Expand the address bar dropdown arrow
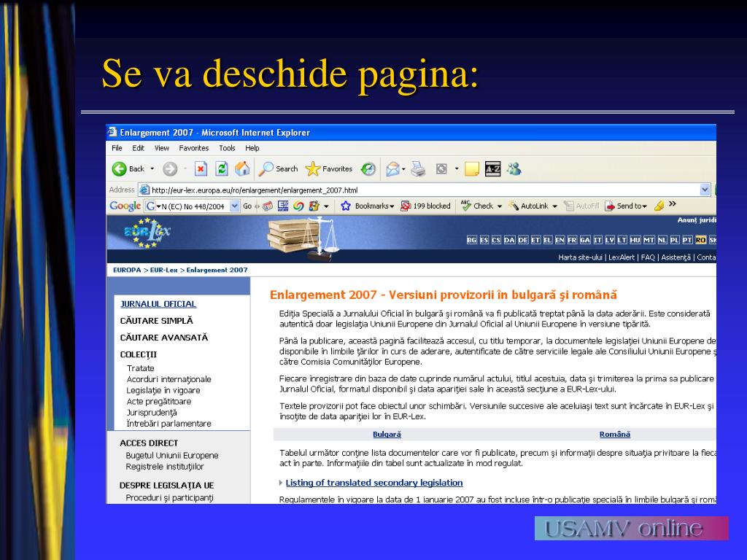The height and width of the screenshot is (560, 747). click(705, 190)
